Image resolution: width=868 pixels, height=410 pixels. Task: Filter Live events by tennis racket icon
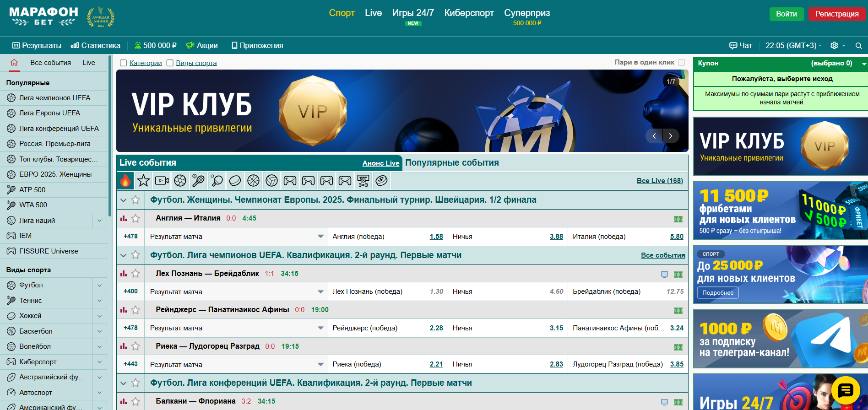click(199, 181)
